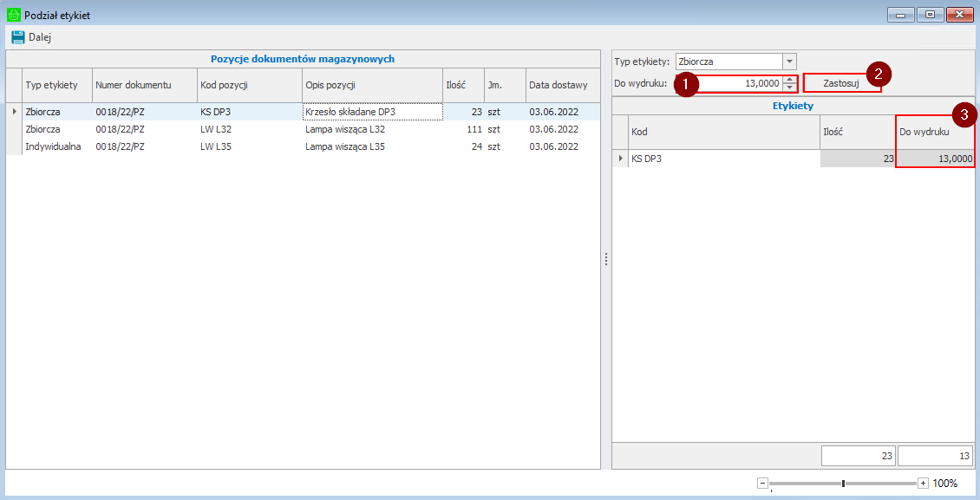The height and width of the screenshot is (500, 980).
Task: Decrease Do wydruku value with down arrow
Action: 789,88
